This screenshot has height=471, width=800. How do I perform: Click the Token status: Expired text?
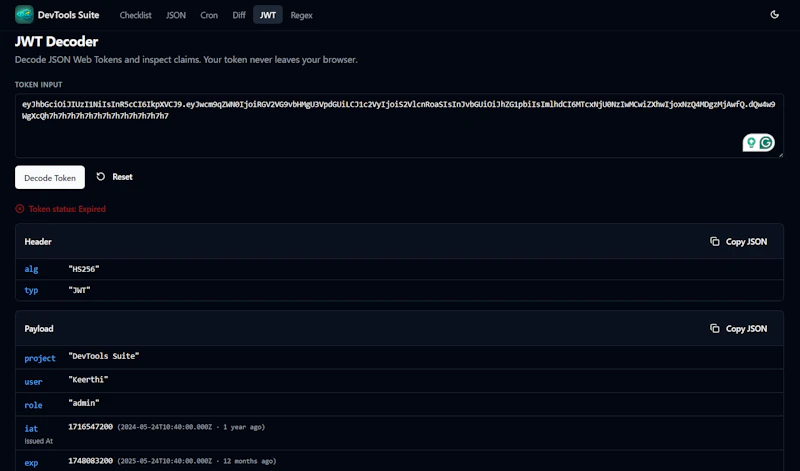tap(67, 209)
